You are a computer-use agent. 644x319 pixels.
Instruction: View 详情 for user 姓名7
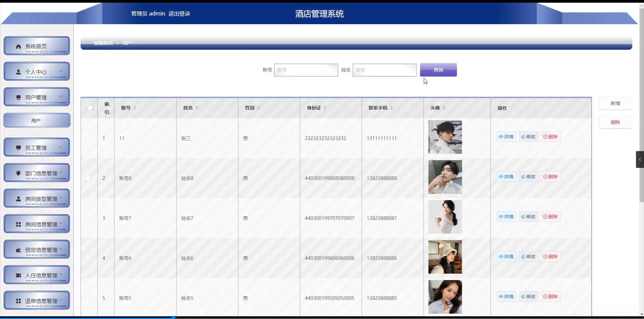(x=506, y=217)
